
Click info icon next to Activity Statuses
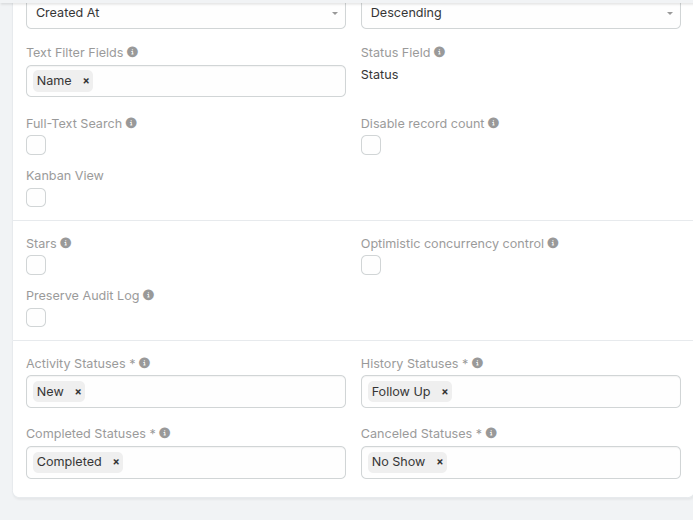(x=145, y=363)
